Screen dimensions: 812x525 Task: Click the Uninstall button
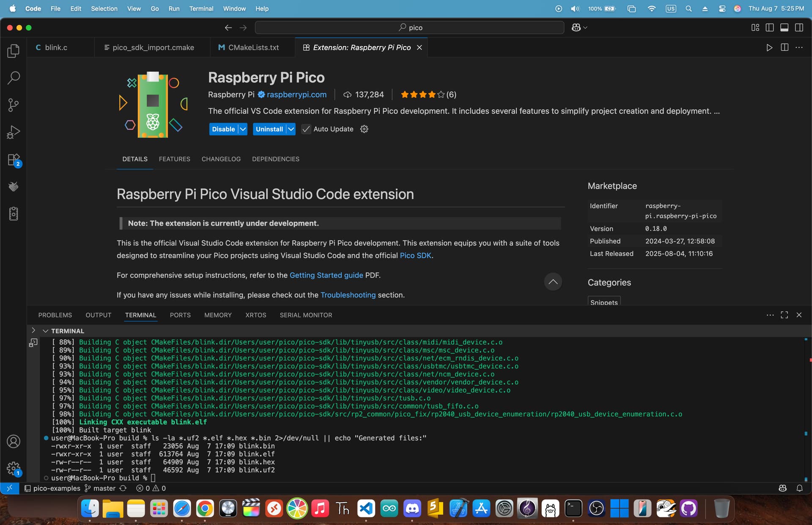[x=269, y=129]
